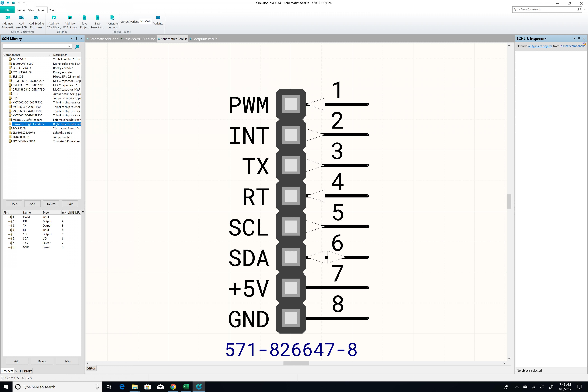The width and height of the screenshot is (588, 392).
Task: Click the SCH Library search magnifier button
Action: click(77, 46)
